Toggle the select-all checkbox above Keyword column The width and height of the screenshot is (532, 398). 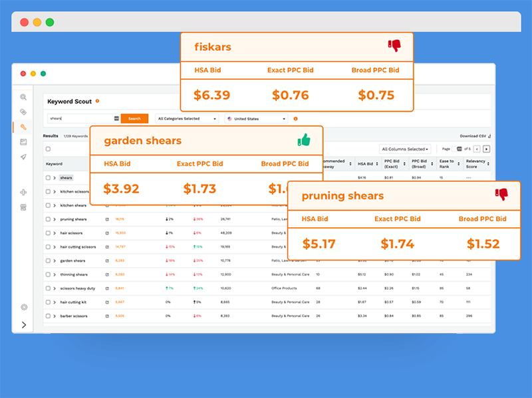coord(48,149)
